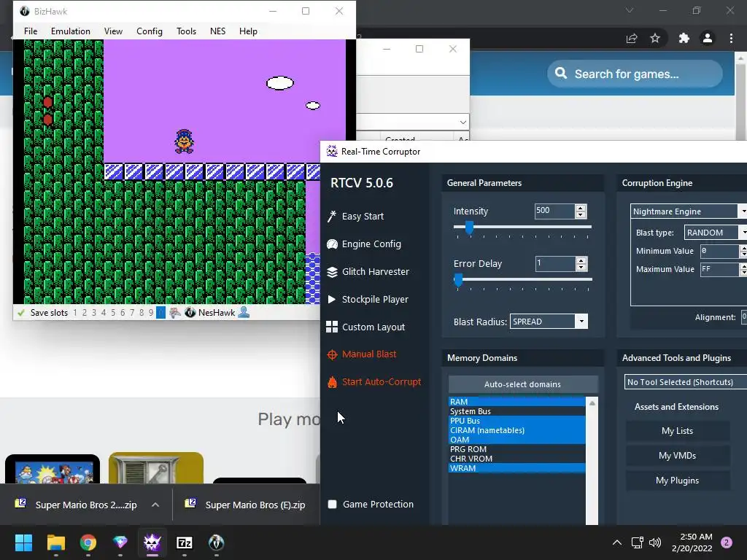Click the green checkmark status icon in BizHawk

coord(21,313)
